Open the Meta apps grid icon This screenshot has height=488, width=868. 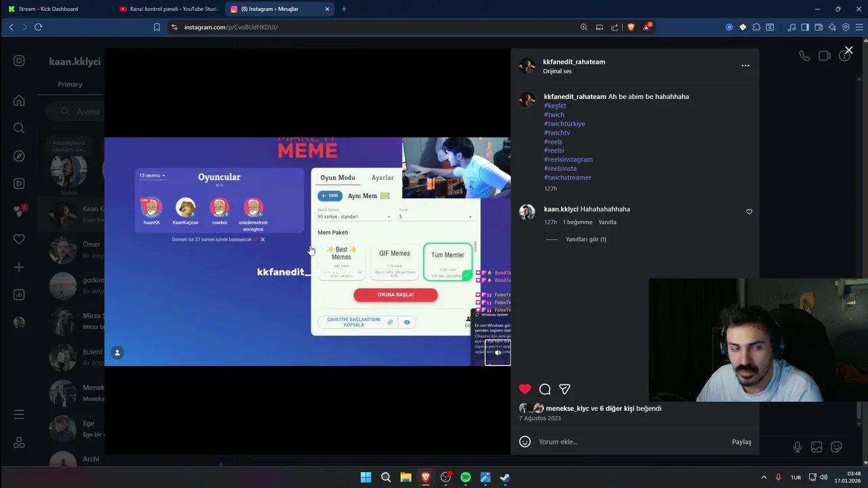tap(19, 443)
